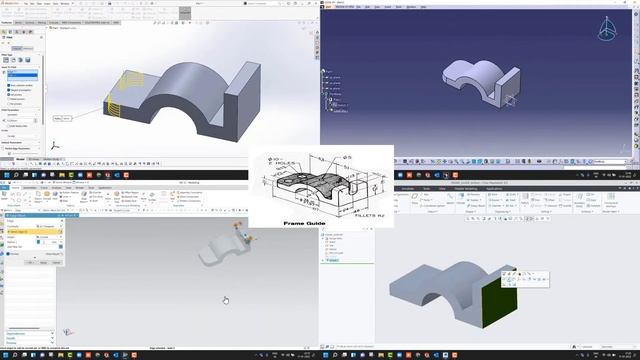The image size is (640, 360).
Task: Select EdgeFillet.1 in CATIA specification tree
Action: click(340, 111)
